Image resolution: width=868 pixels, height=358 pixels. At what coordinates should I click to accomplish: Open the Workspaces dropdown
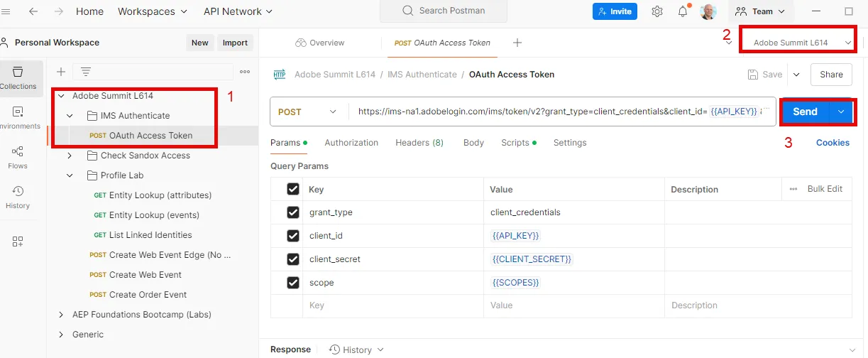click(153, 11)
